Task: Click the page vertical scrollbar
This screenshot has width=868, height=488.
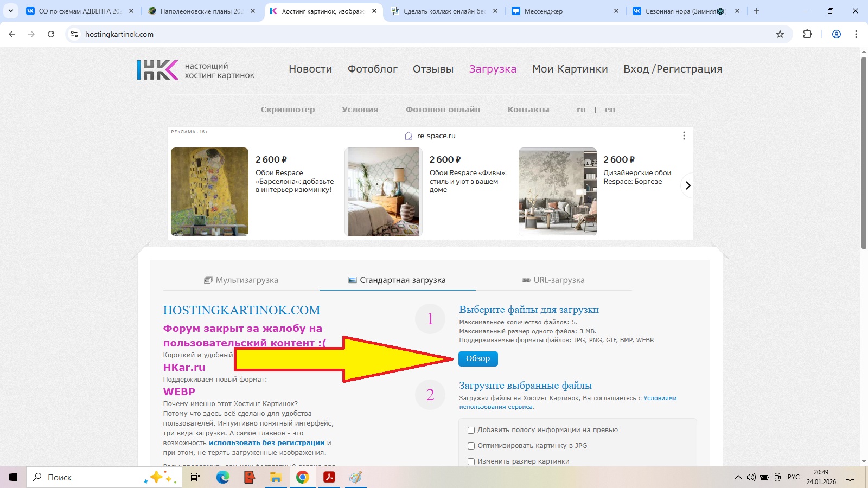Action: coord(864,152)
